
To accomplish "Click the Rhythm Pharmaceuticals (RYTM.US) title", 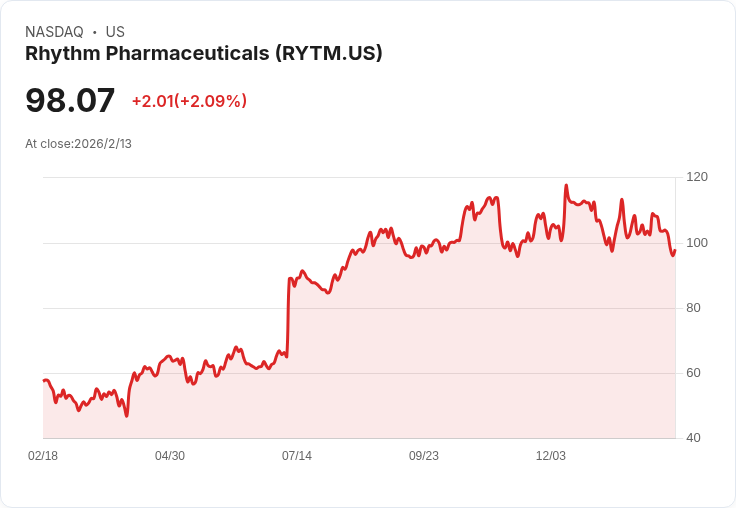I will 203,54.
